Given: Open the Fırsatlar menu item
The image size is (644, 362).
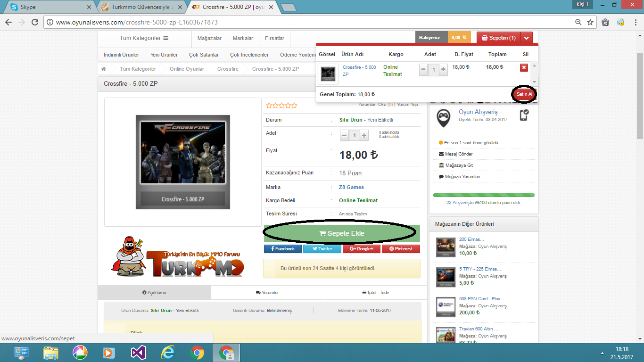Looking at the screenshot, I should point(274,38).
